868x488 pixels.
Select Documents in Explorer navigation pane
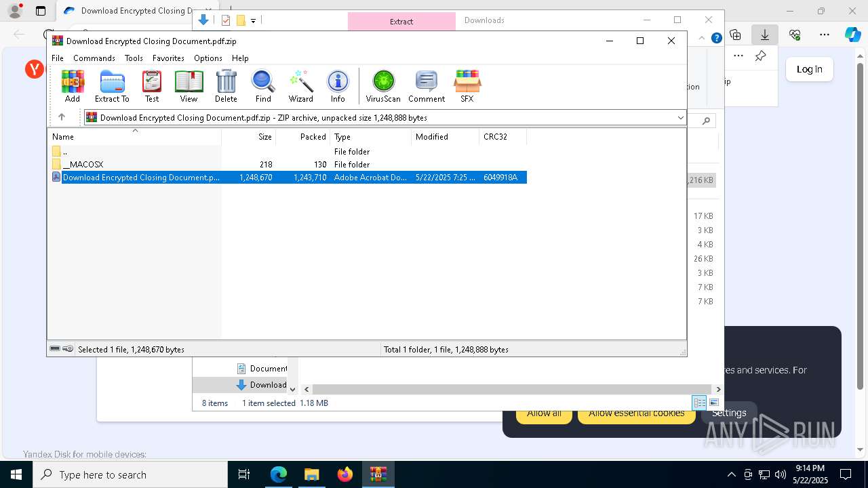[x=261, y=369]
